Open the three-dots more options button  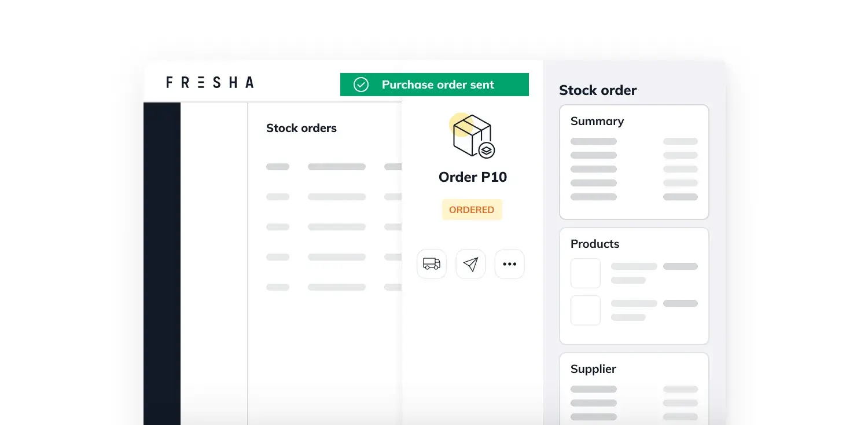click(x=510, y=264)
